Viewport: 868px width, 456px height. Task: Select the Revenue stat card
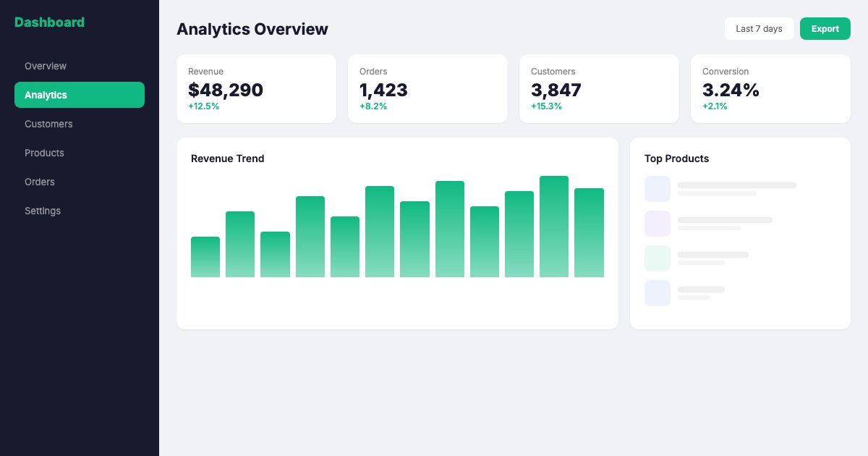pyautogui.click(x=256, y=88)
